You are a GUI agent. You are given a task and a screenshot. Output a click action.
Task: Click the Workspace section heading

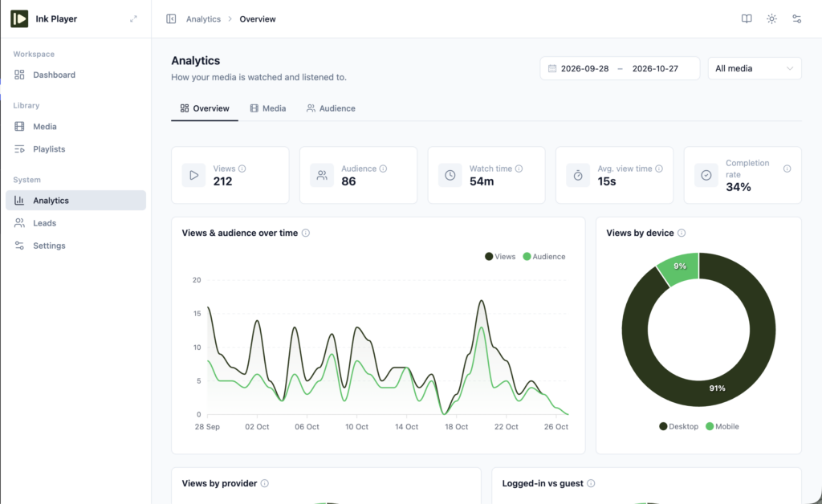pos(34,54)
